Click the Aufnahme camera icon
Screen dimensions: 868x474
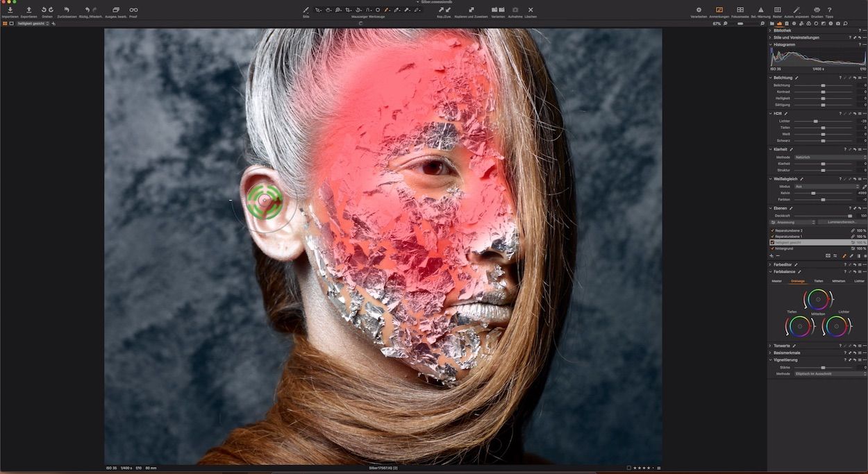click(515, 10)
